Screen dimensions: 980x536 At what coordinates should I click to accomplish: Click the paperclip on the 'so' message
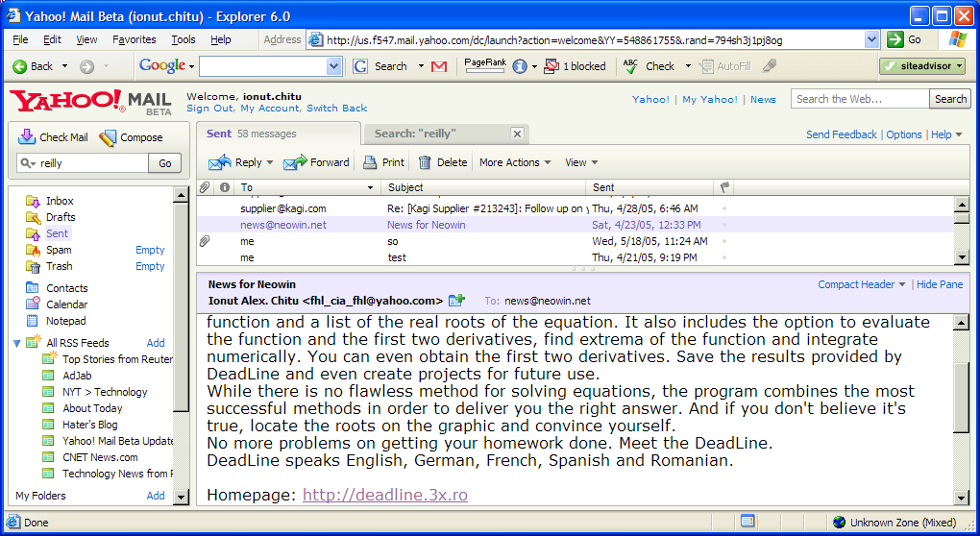pyautogui.click(x=205, y=241)
